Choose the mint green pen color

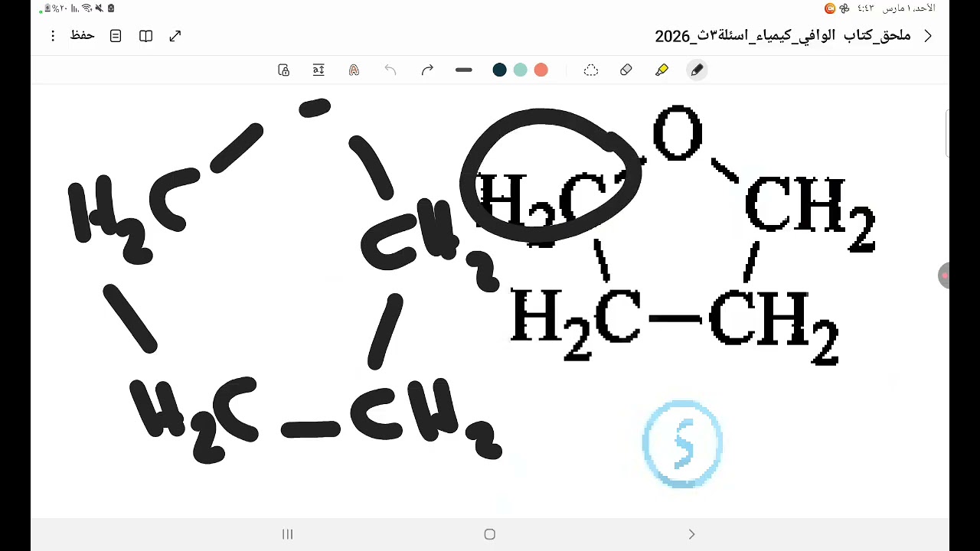pos(521,70)
